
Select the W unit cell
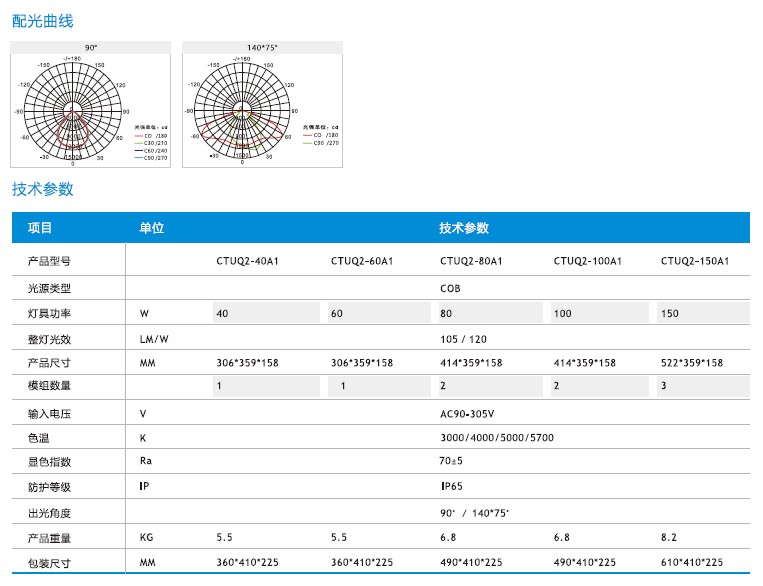click(144, 313)
